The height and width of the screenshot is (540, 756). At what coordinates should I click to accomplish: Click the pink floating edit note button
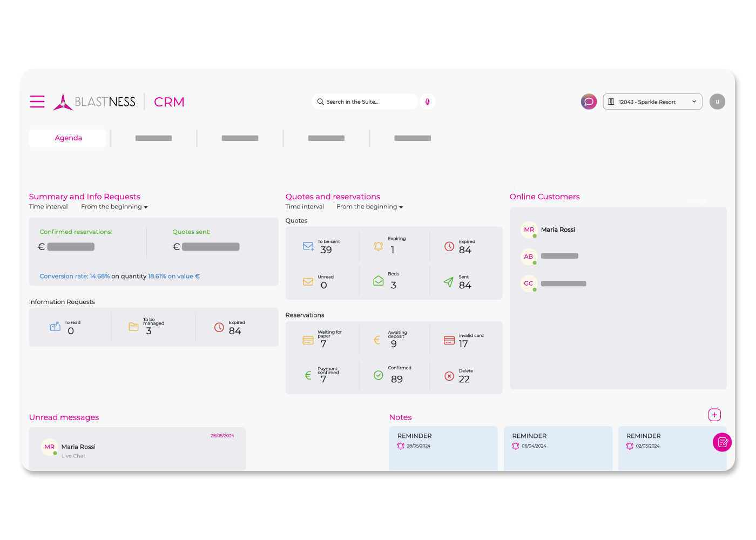722,442
